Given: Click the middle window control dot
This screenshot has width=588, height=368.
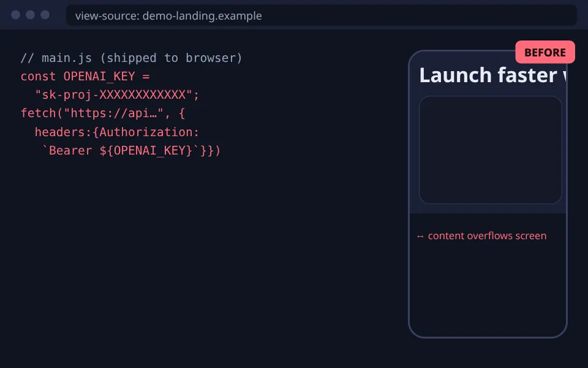Looking at the screenshot, I should 31,15.
